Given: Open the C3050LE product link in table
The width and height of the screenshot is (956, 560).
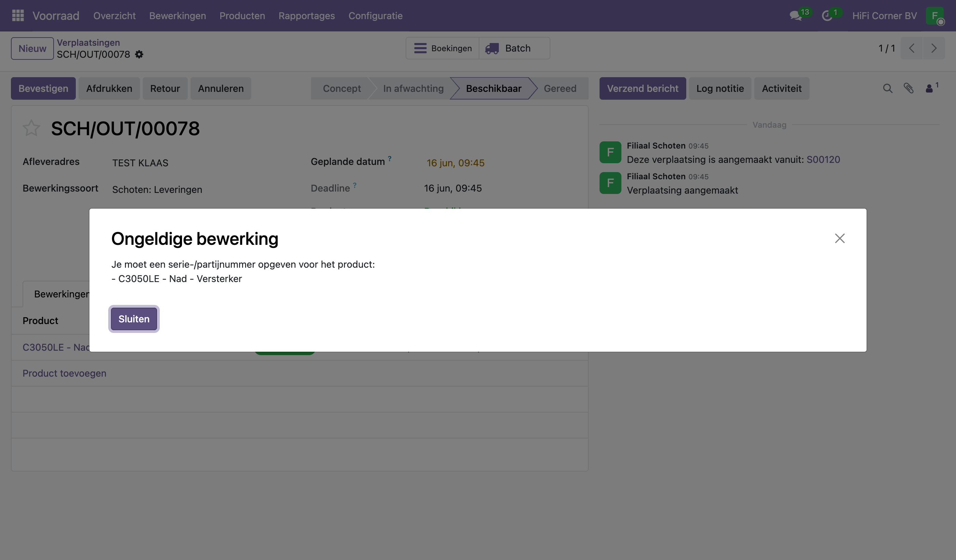Looking at the screenshot, I should 56,347.
